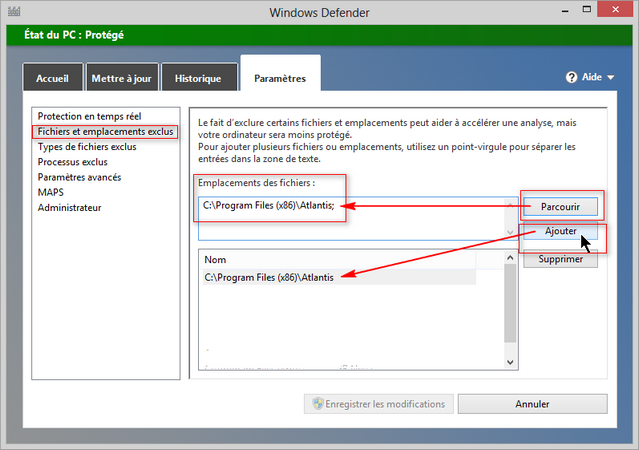Viewport: 639px width, 450px height.
Task: Click the Supprimer button
Action: tap(560, 259)
